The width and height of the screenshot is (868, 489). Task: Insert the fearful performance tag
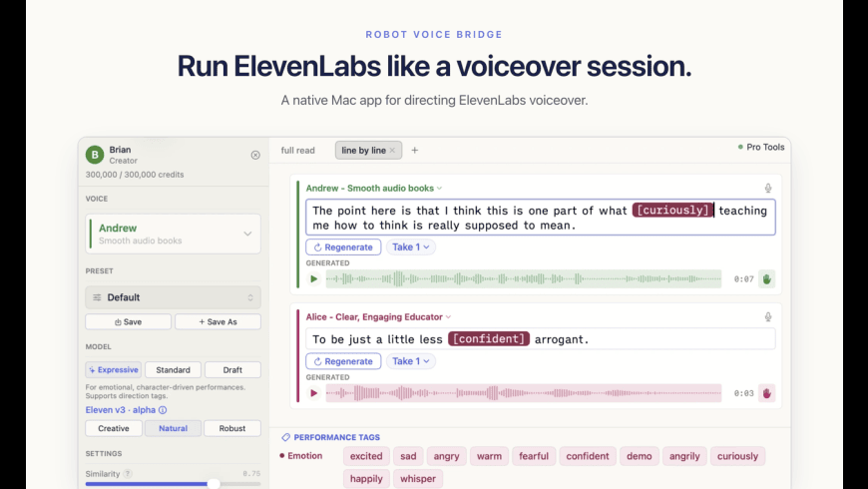pos(534,456)
